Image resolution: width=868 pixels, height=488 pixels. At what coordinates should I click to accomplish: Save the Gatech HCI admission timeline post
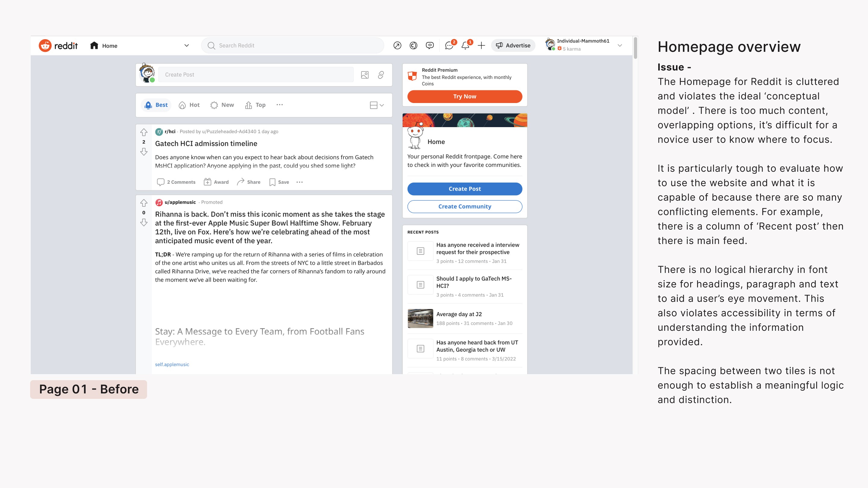click(x=279, y=182)
